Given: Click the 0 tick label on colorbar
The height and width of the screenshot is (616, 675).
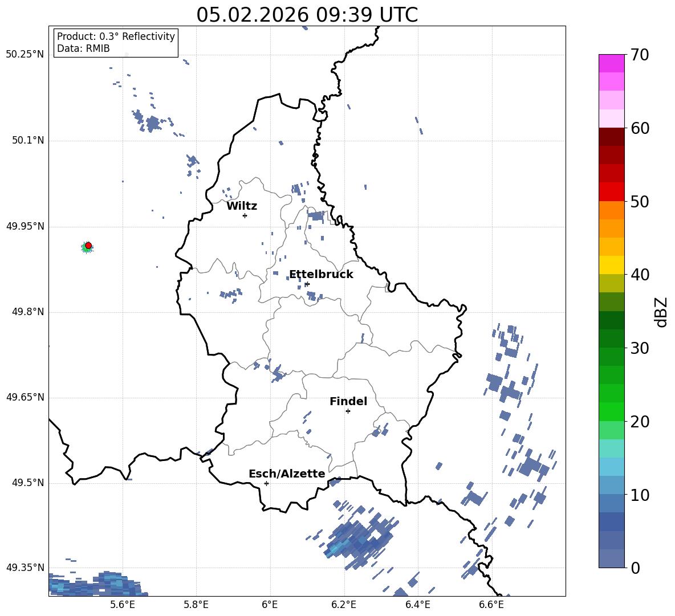Looking at the screenshot, I should point(636,568).
